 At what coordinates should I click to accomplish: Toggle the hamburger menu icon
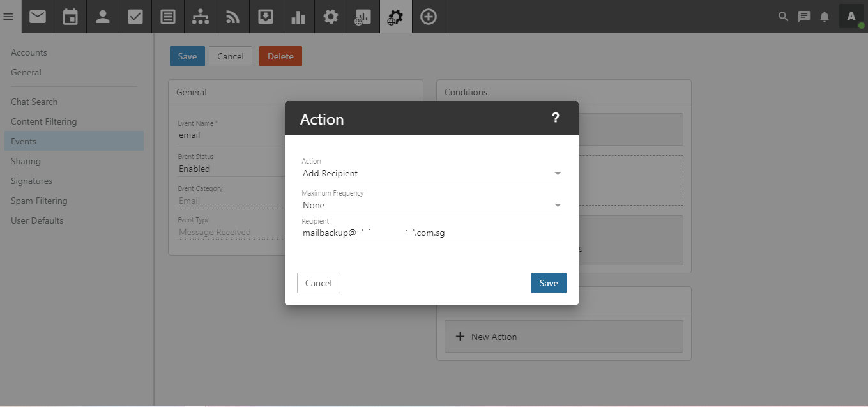pos(8,17)
